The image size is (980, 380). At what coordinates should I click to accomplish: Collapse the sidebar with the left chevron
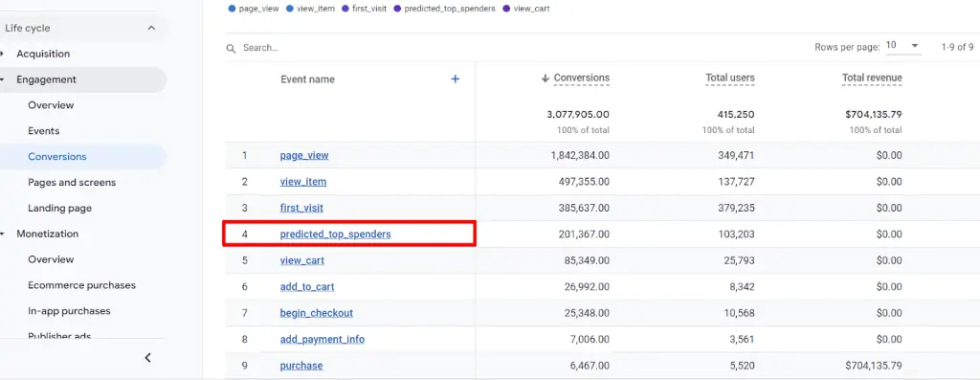148,358
